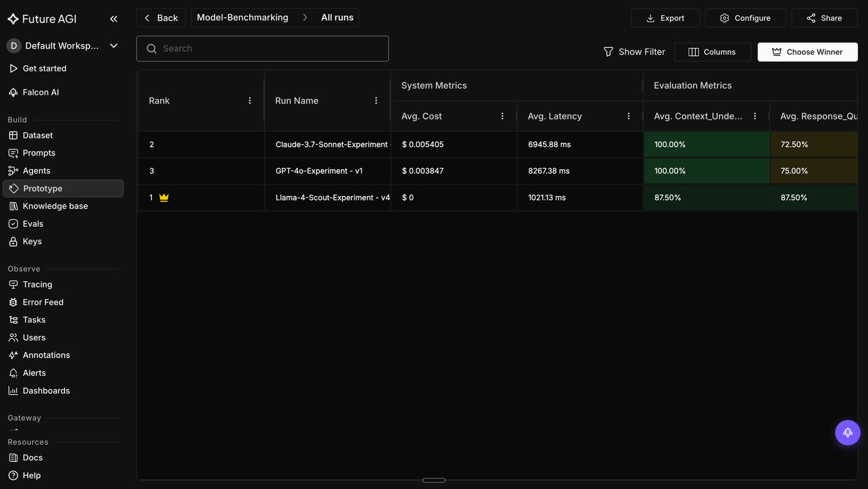This screenshot has height=489, width=868.
Task: Export the benchmarking runs
Action: 665,18
